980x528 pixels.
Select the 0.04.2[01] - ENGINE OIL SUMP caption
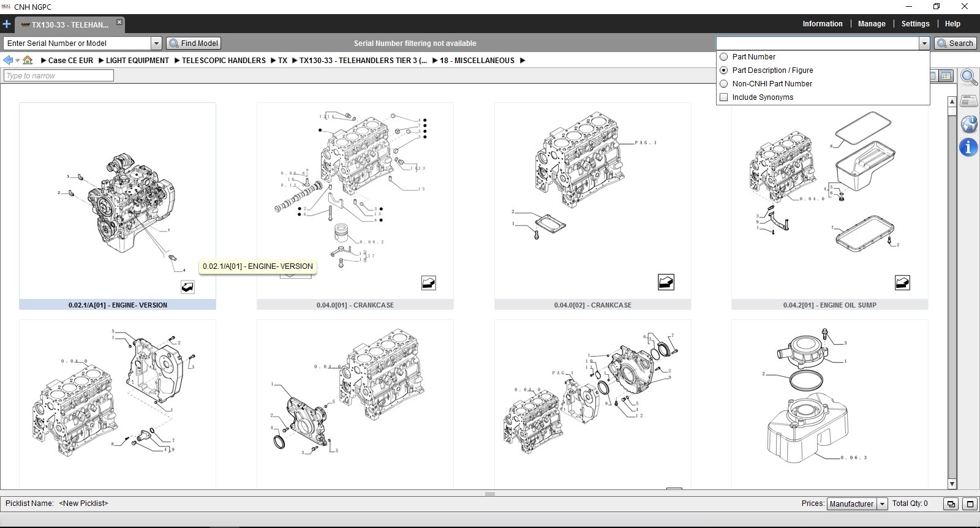pos(830,305)
